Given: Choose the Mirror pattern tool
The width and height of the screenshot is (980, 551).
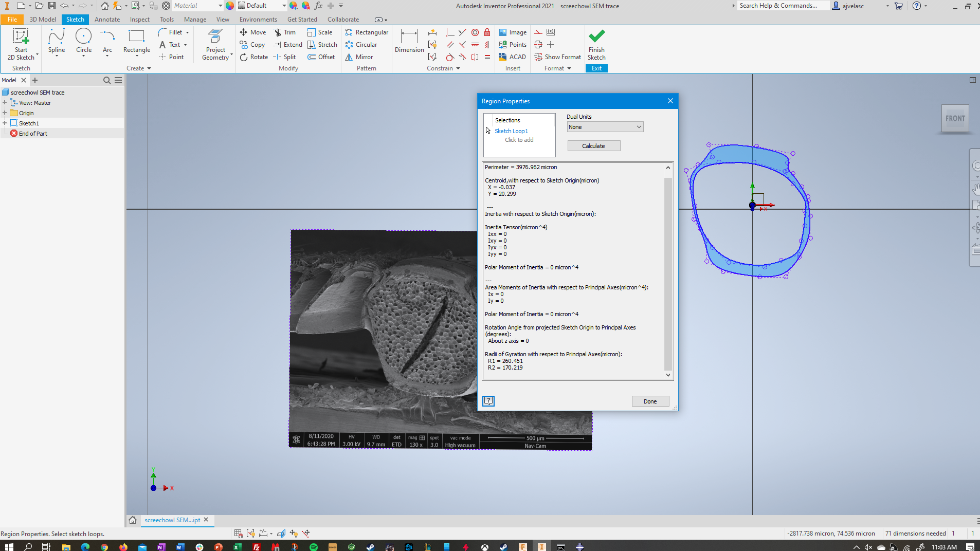Looking at the screenshot, I should tap(359, 57).
